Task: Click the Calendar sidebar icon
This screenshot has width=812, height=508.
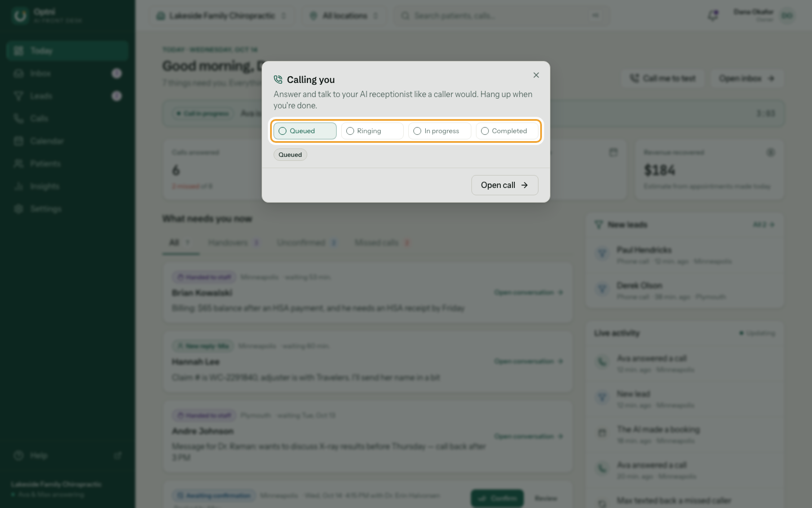Action: tap(19, 141)
